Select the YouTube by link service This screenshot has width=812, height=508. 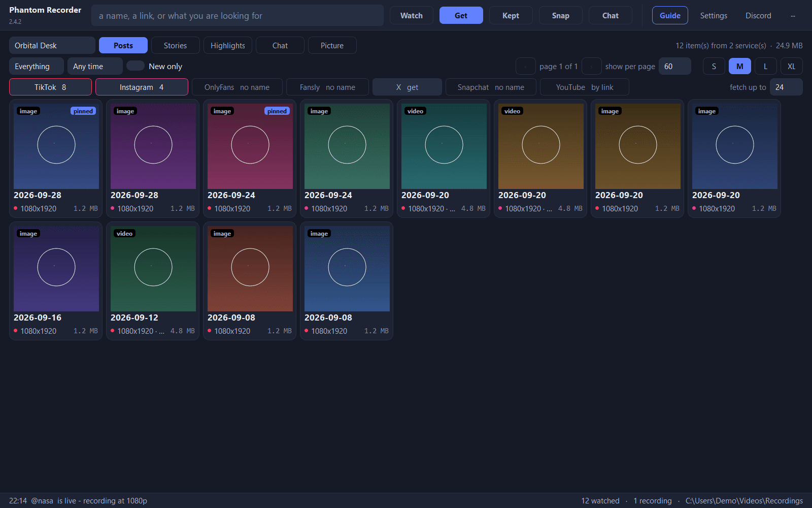[x=584, y=87]
